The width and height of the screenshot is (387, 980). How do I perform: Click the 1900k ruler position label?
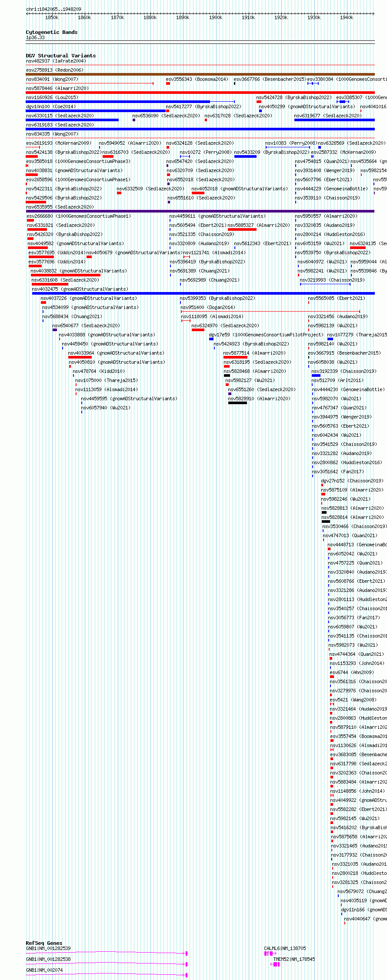pos(216,18)
